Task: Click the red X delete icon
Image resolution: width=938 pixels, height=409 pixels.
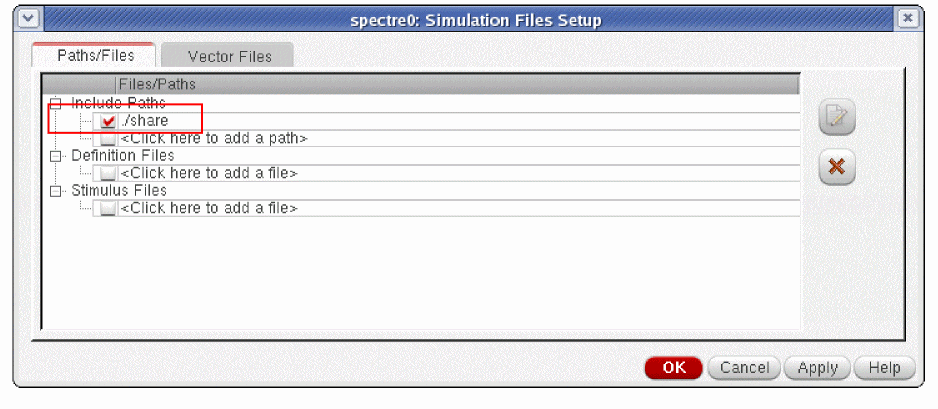Action: click(837, 166)
